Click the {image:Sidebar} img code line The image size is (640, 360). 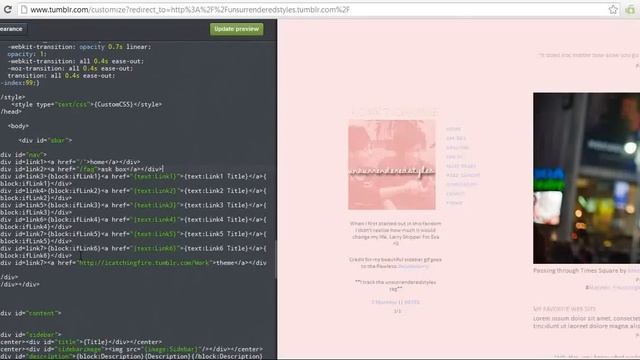(x=131, y=349)
